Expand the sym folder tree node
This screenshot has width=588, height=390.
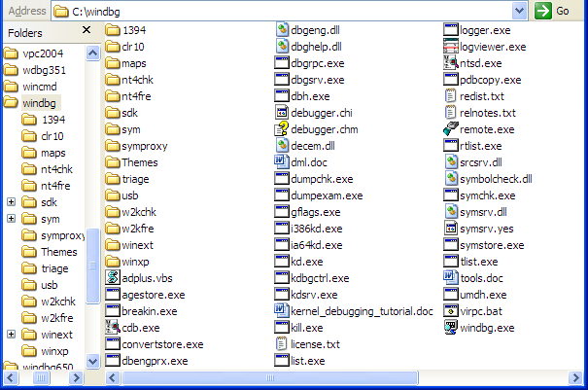click(x=11, y=219)
